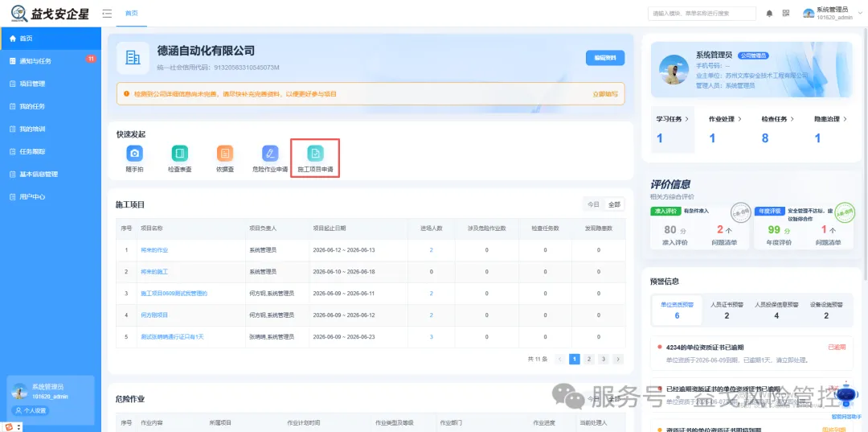
Task: Select 人员证书预警 tab
Action: (727, 311)
